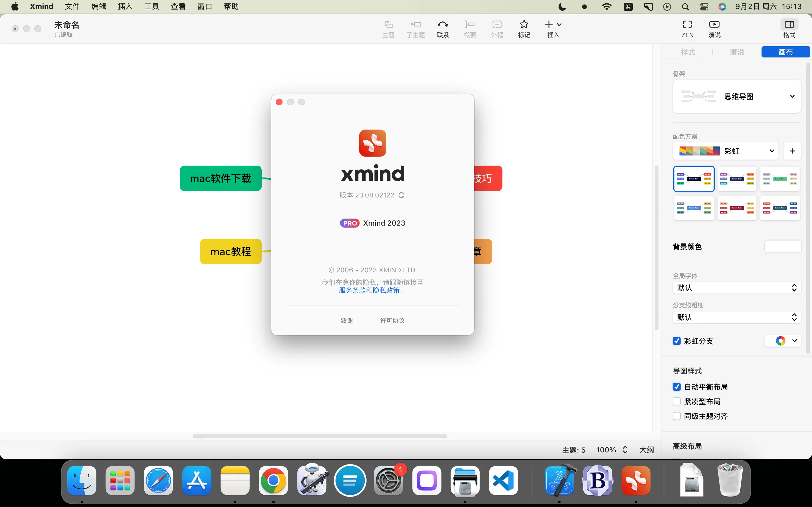Viewport: 812px width, 507px height.
Task: Open the 服务条款 terms link
Action: pyautogui.click(x=352, y=290)
